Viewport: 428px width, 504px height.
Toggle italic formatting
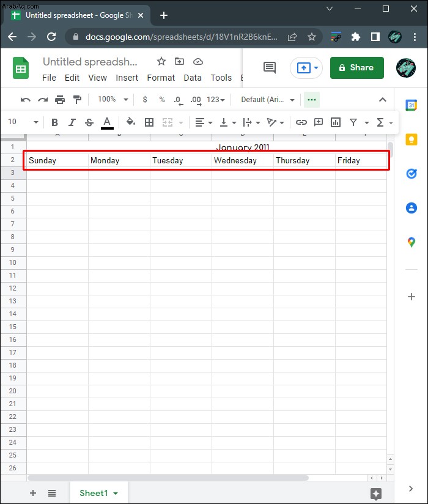72,122
